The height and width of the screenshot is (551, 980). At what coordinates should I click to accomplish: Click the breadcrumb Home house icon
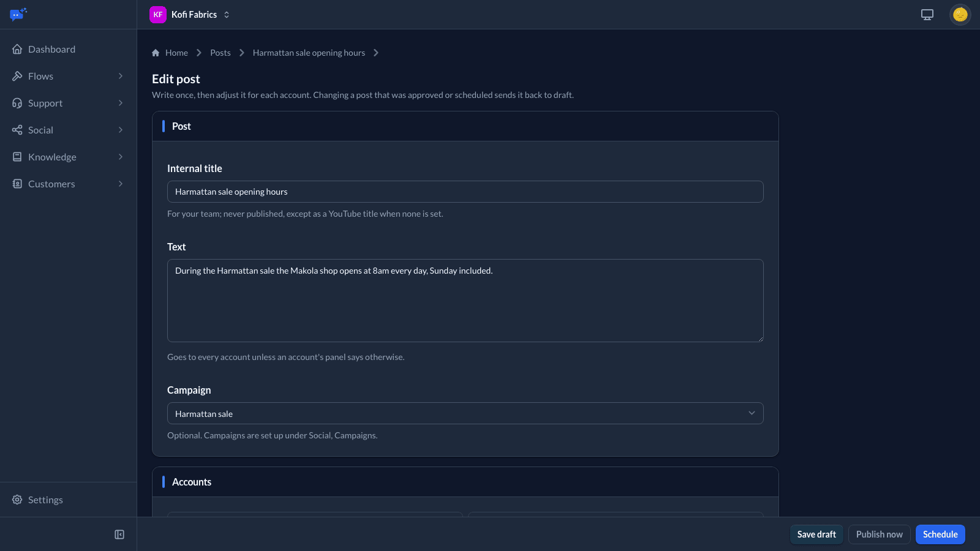tap(156, 53)
